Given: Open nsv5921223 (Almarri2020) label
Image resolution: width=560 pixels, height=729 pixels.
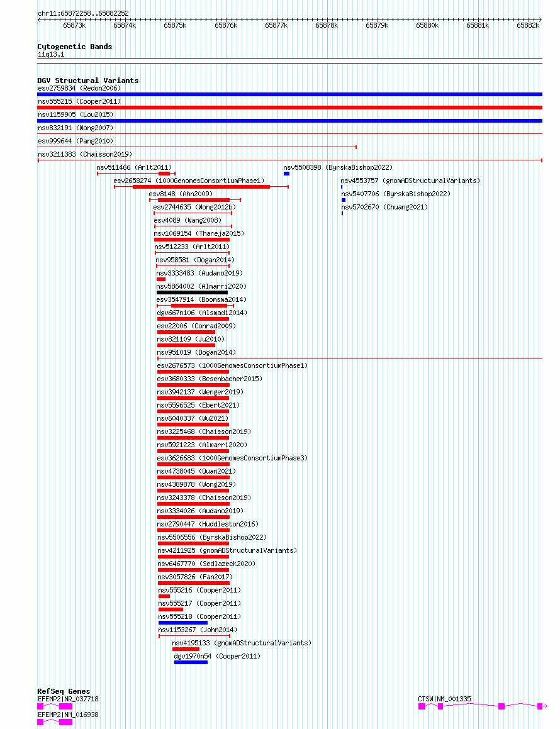Looking at the screenshot, I should click(x=203, y=445).
